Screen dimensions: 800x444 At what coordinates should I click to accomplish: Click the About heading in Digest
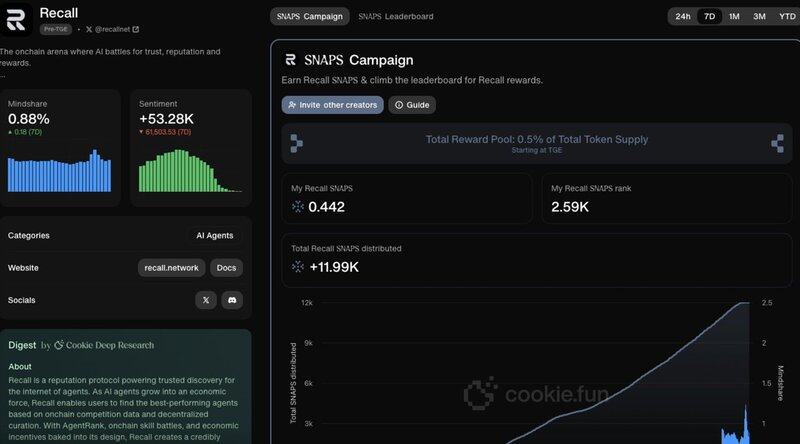[20, 366]
